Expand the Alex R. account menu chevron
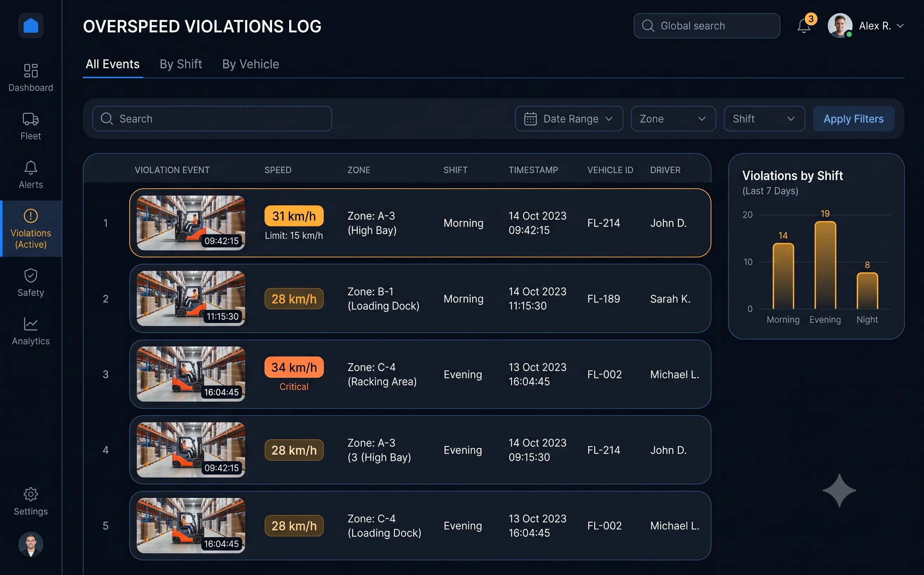The width and height of the screenshot is (924, 575). coord(900,25)
